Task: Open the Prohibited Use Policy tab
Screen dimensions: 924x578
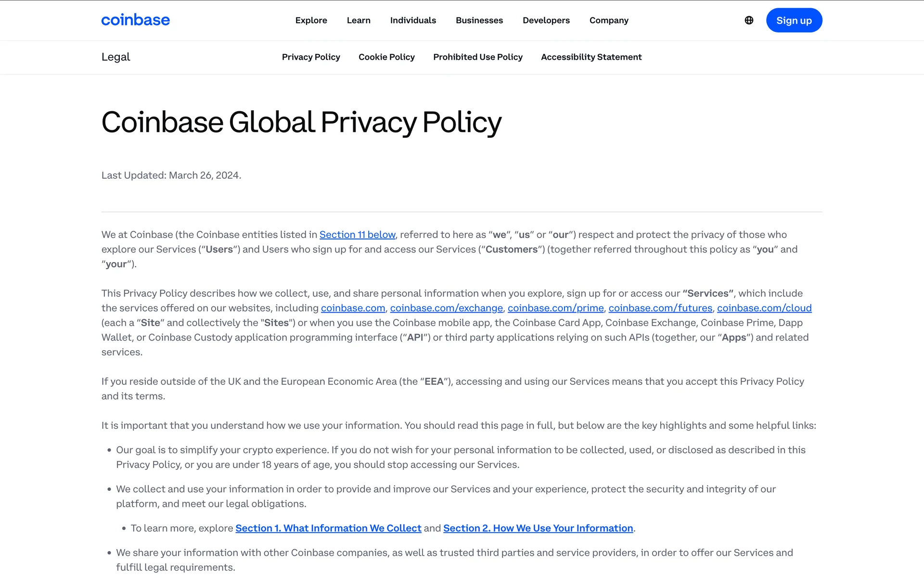Action: (477, 57)
